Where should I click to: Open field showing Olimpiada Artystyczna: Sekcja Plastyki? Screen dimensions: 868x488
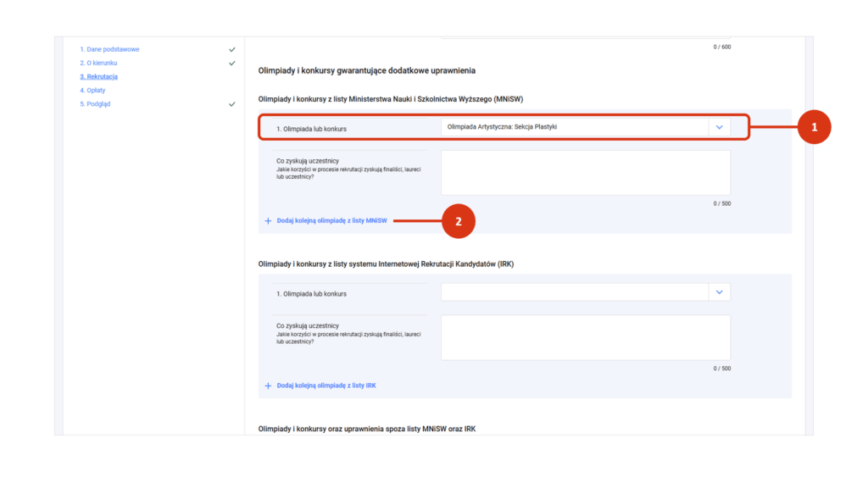point(574,127)
